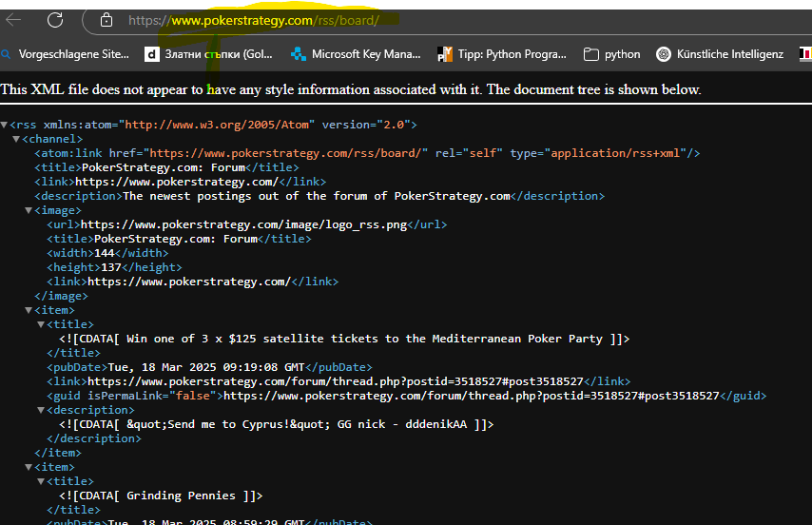The width and height of the screenshot is (812, 525).
Task: Collapse the second item element
Action: click(29, 467)
